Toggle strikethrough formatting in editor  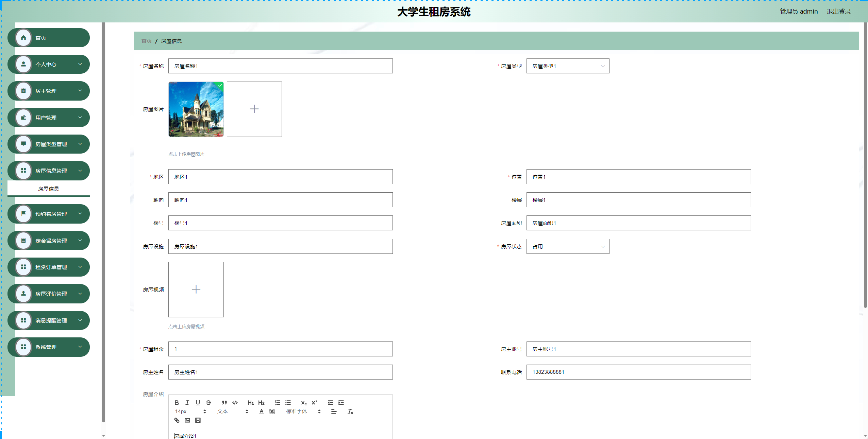tap(208, 403)
